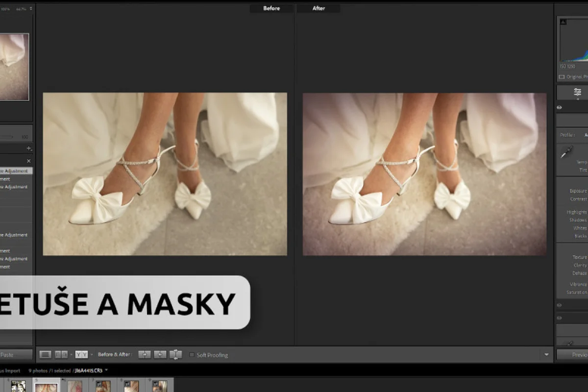Select filmstrip thumbnail number 6
The width and height of the screenshot is (588, 392).
[x=74, y=386]
